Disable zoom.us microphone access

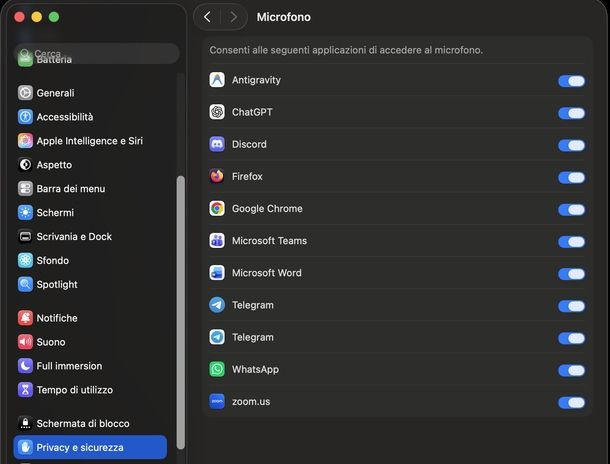(571, 403)
